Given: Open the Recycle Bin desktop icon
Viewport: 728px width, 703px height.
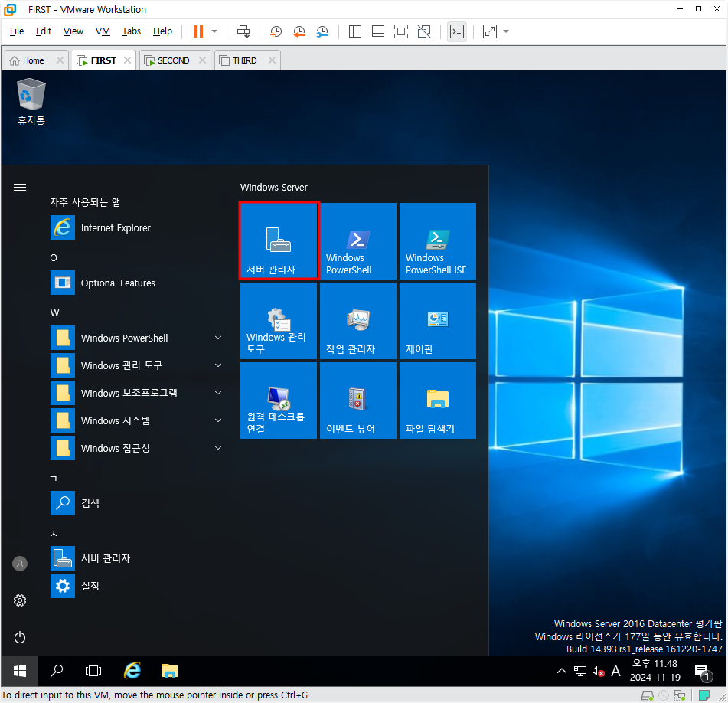Looking at the screenshot, I should coord(31,102).
